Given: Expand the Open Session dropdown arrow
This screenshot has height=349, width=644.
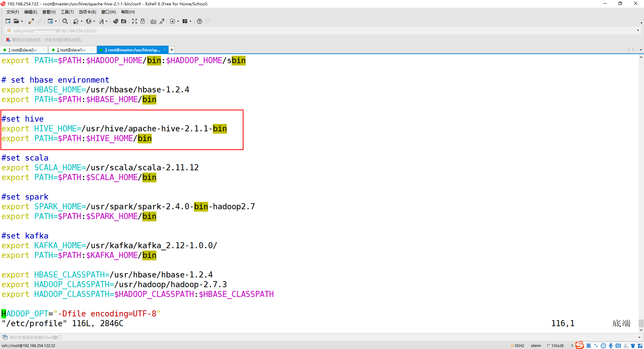Looking at the screenshot, I should click(22, 21).
